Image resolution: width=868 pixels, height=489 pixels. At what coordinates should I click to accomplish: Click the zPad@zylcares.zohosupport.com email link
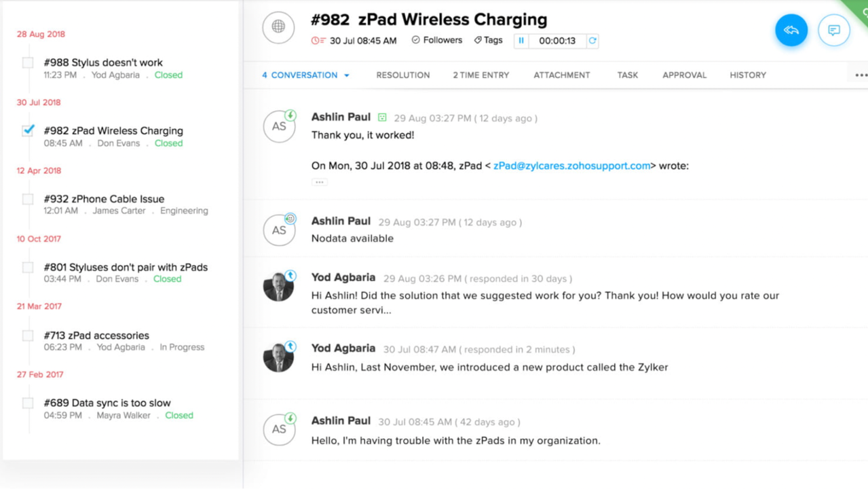pos(571,166)
